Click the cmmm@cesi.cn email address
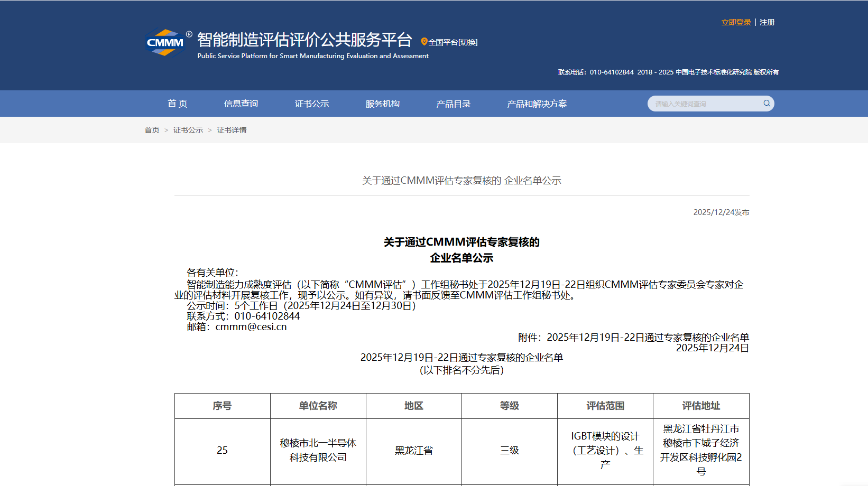The width and height of the screenshot is (868, 486). point(251,326)
